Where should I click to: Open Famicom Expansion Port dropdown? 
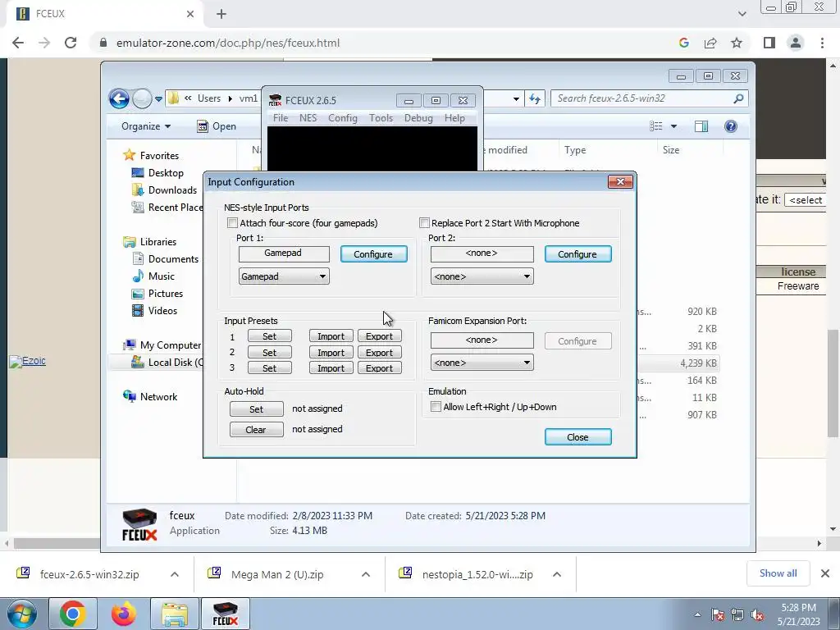click(x=482, y=363)
